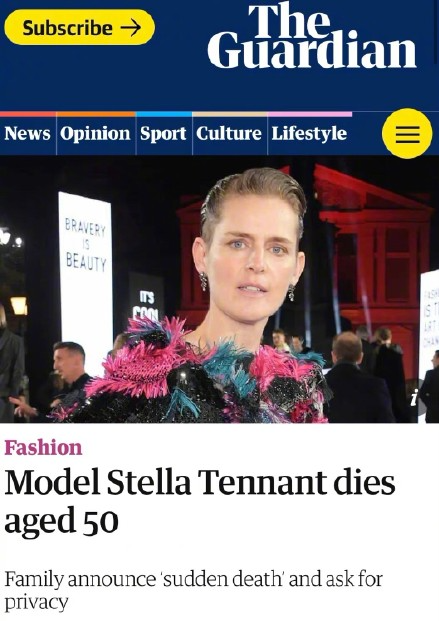439x621 pixels.
Task: Open the article's main photo
Action: pos(220,289)
